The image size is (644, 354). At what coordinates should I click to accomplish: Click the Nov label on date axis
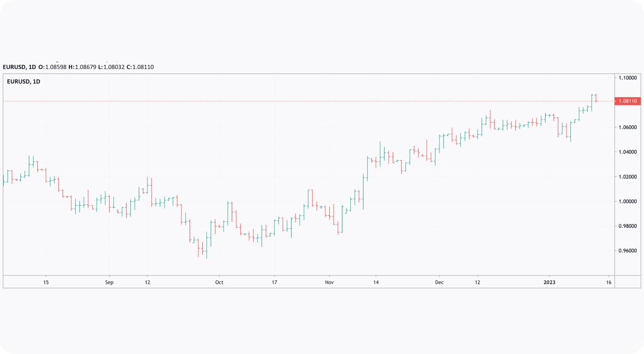329,282
